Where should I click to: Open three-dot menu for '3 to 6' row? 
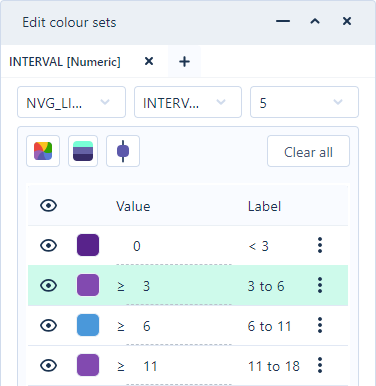click(x=320, y=285)
